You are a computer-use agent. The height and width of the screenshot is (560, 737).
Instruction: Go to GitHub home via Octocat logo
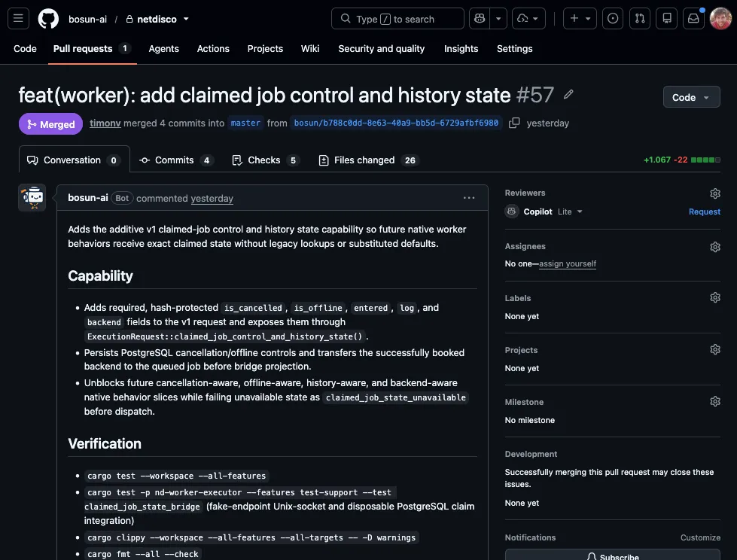point(48,19)
